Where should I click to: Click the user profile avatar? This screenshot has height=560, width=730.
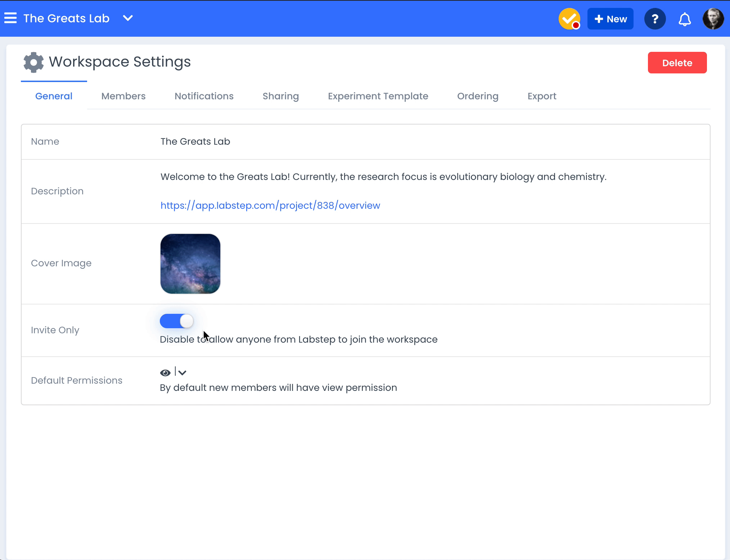pos(713,19)
